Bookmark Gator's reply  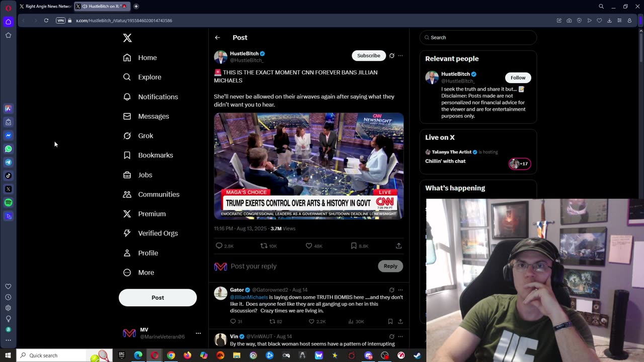coord(390,321)
